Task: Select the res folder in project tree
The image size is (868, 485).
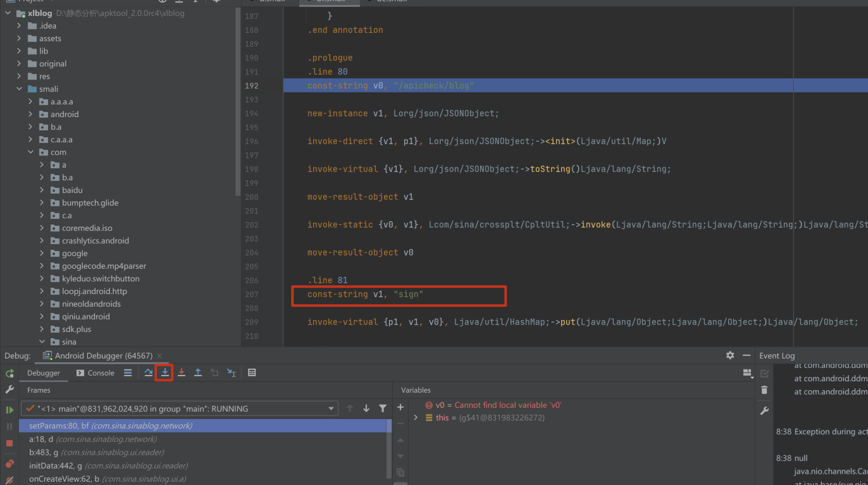Action: point(44,76)
